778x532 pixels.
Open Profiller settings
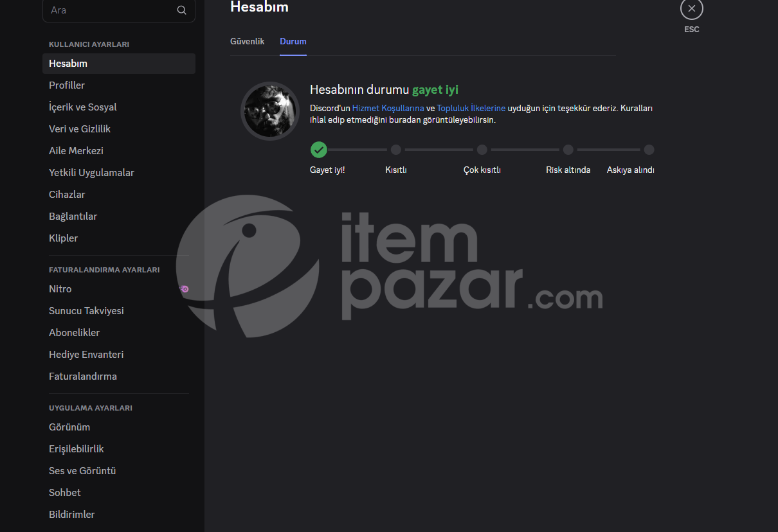click(x=119, y=85)
